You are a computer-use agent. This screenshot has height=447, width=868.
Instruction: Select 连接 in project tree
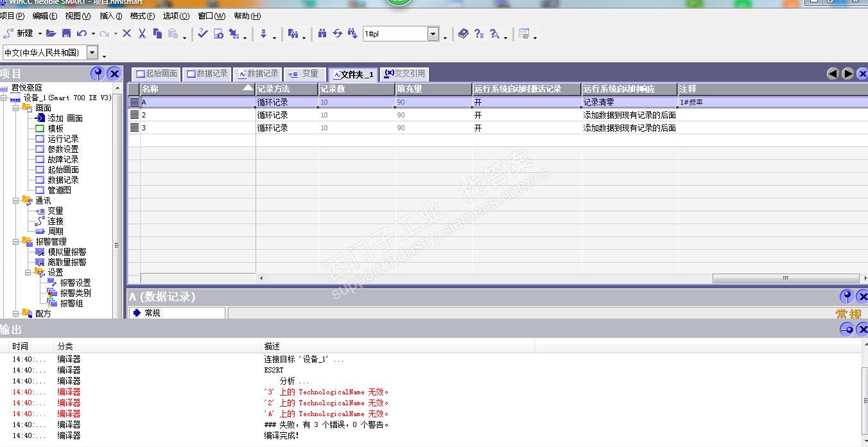point(55,221)
